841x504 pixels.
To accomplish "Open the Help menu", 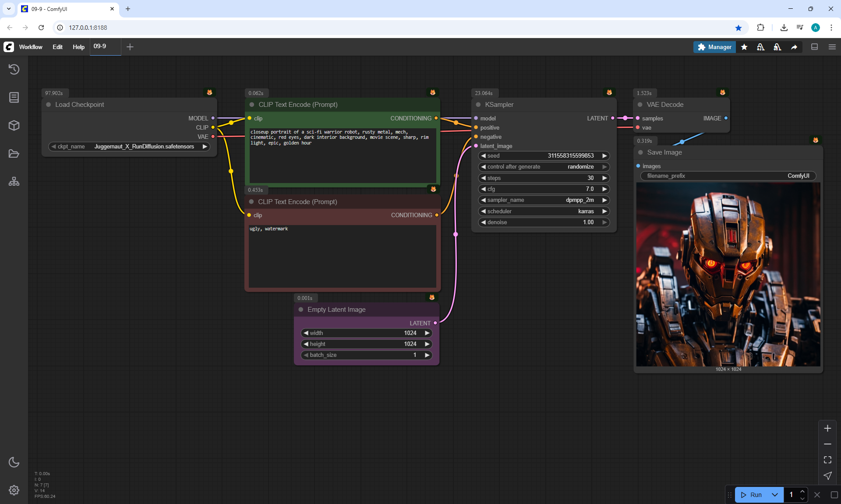I will pyautogui.click(x=78, y=47).
